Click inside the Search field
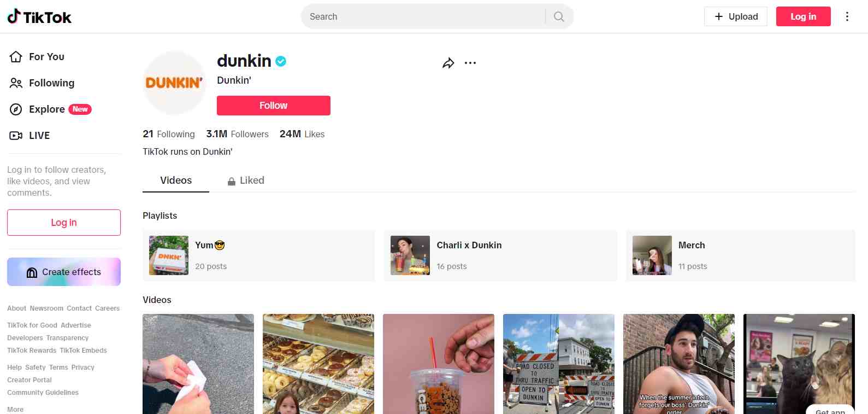 423,16
